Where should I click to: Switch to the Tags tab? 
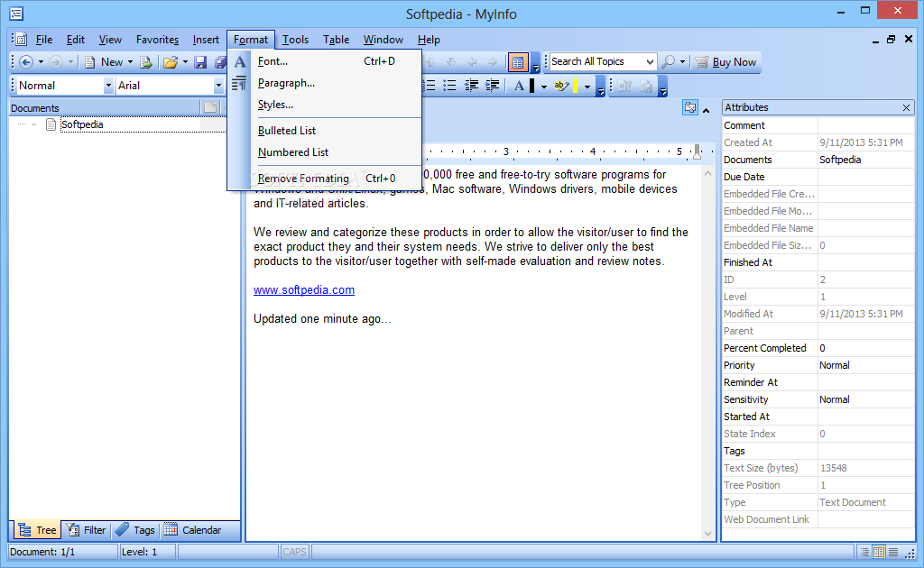coord(135,530)
